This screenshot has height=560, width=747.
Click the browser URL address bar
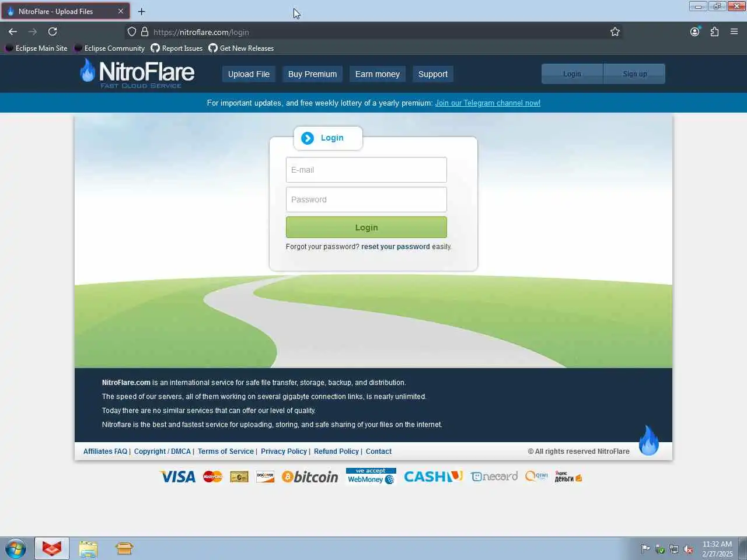click(373, 32)
